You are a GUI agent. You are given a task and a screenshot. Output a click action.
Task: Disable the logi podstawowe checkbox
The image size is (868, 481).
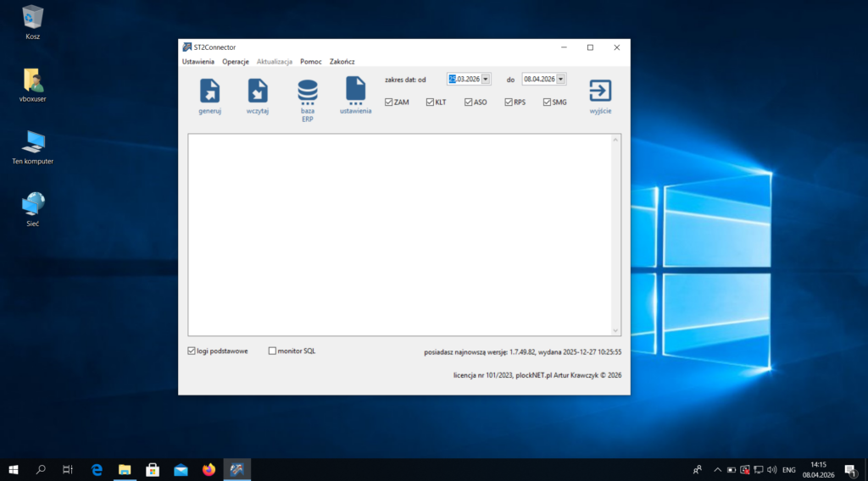point(192,351)
